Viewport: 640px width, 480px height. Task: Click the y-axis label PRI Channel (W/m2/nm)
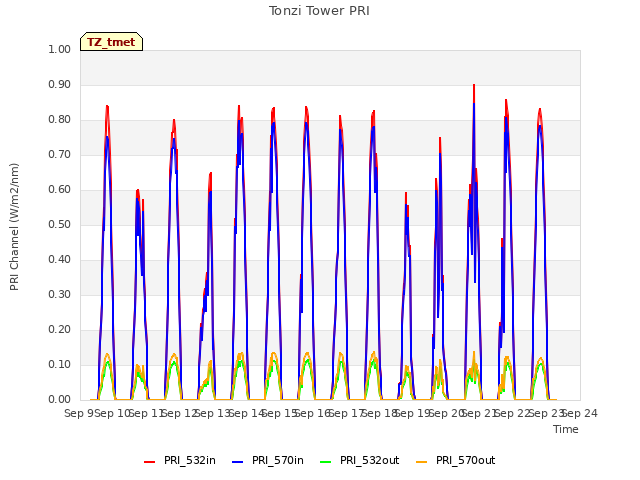[14, 227]
